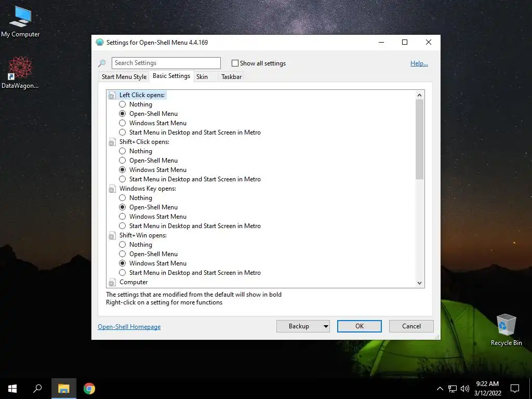Select Nothing under Windows Key opens

[123, 198]
